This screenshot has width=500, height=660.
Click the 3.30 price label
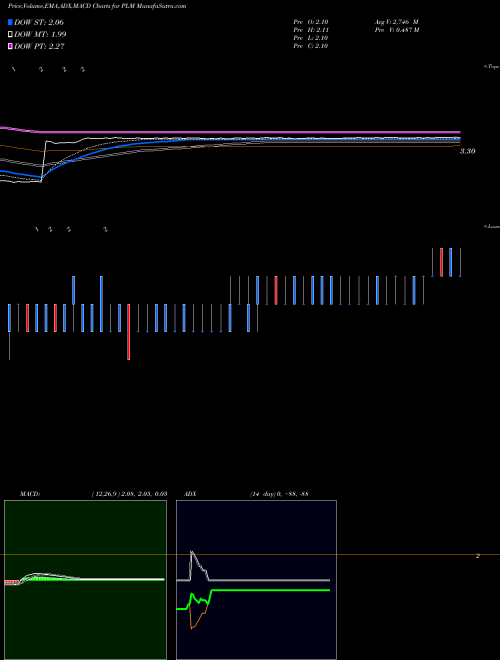tap(467, 151)
